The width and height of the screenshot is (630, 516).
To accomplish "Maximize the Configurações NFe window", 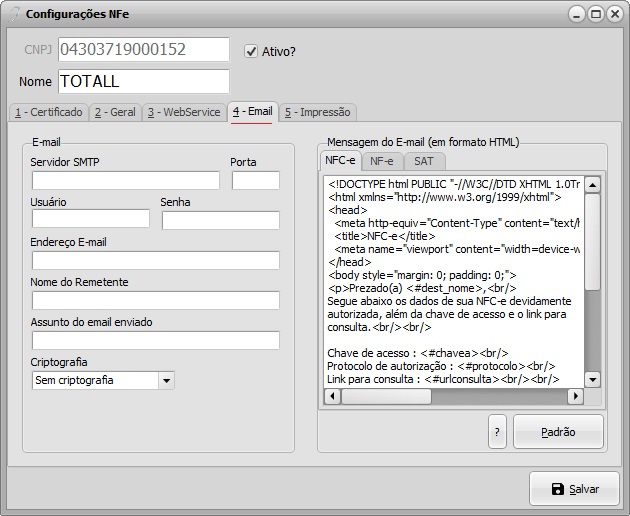I will coord(596,14).
